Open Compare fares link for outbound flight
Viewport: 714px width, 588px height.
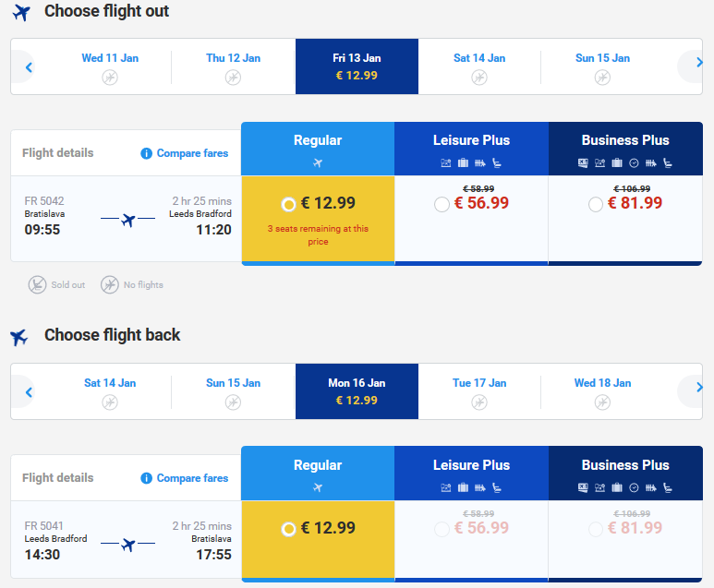point(192,153)
